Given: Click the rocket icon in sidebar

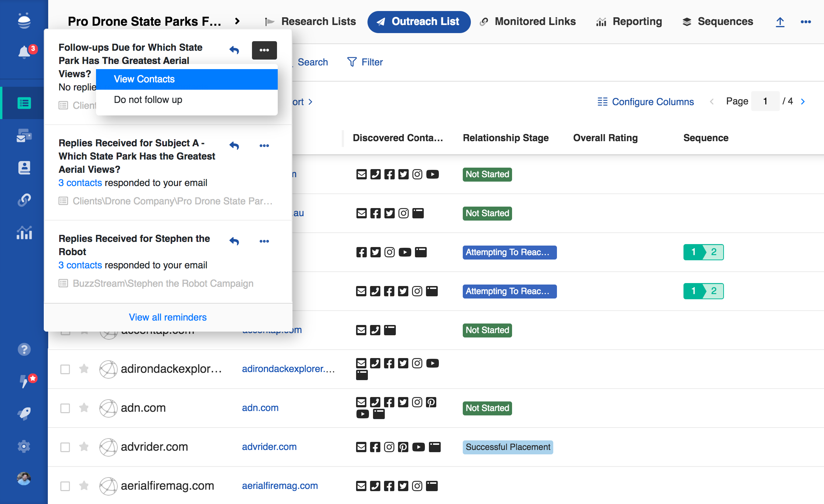Looking at the screenshot, I should (24, 414).
